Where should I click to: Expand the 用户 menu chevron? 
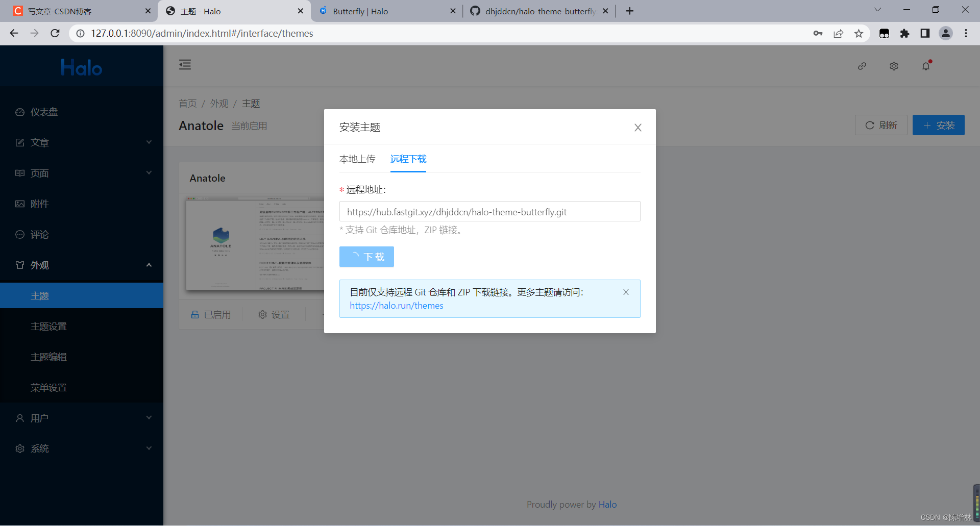coord(149,418)
